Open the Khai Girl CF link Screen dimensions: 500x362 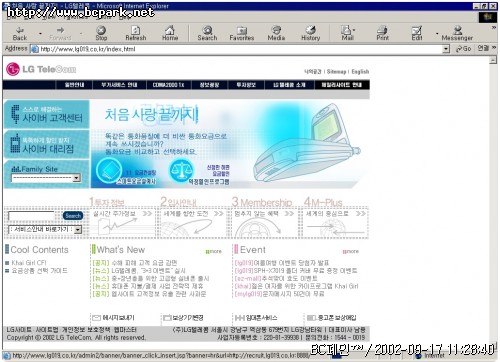[29, 263]
